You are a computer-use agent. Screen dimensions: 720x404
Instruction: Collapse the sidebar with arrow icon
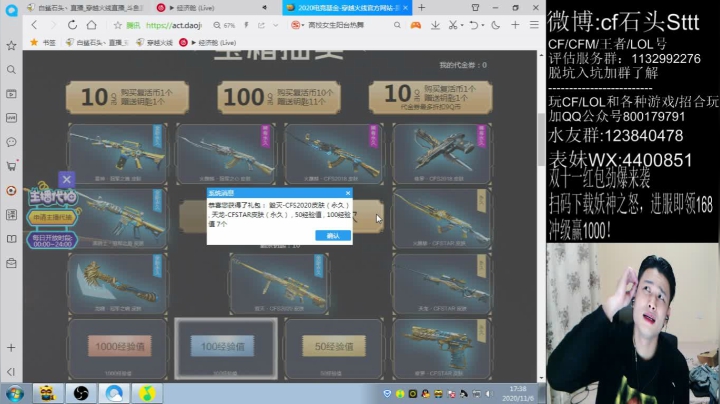pos(11,371)
